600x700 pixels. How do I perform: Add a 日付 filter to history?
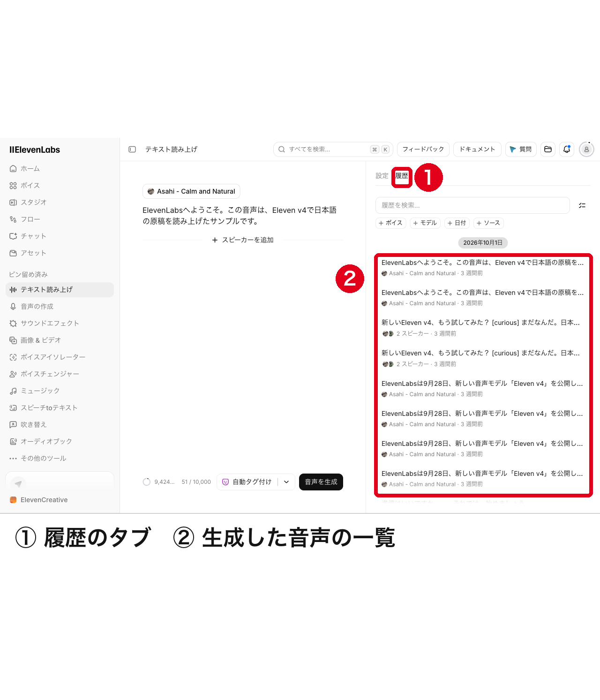pos(457,223)
